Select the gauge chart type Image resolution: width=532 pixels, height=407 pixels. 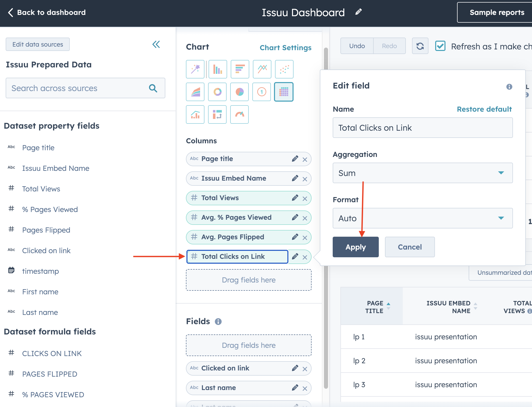[x=240, y=114]
